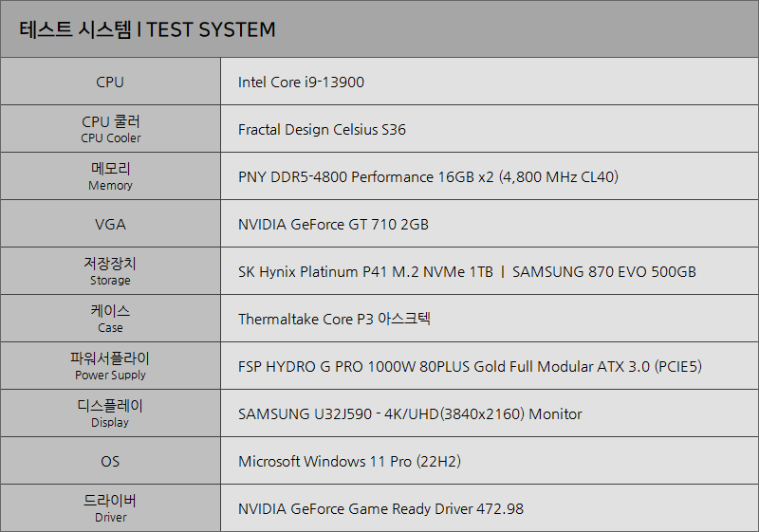Select the Storage label cell

pos(110,271)
